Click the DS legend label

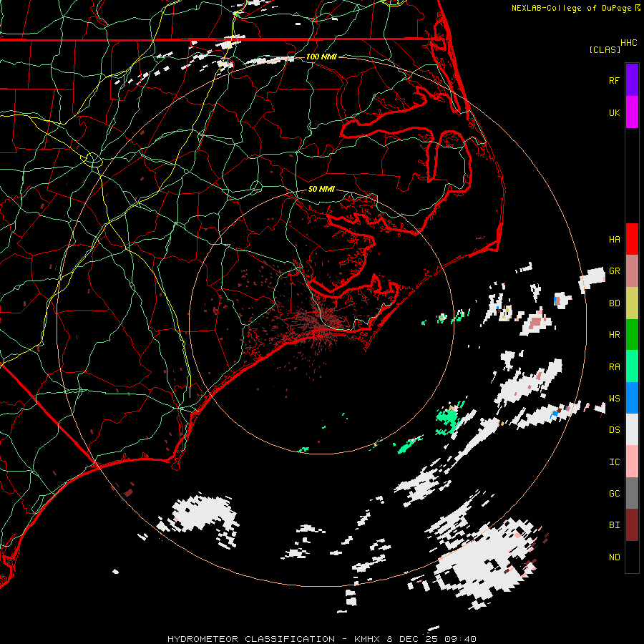(x=615, y=429)
